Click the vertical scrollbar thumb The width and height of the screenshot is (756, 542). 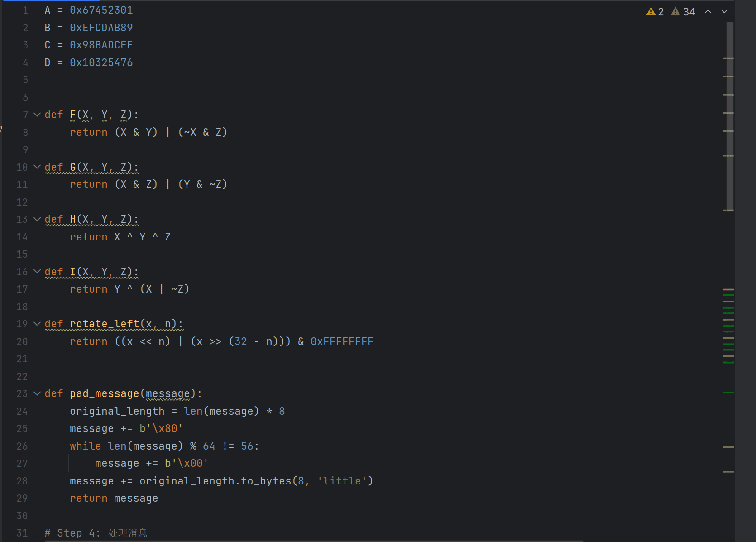(x=729, y=115)
